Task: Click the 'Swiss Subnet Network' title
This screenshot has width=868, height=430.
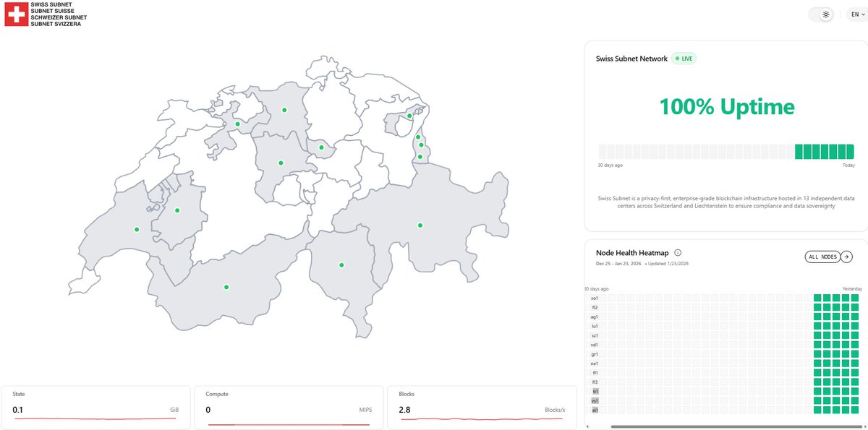Action: coord(631,59)
